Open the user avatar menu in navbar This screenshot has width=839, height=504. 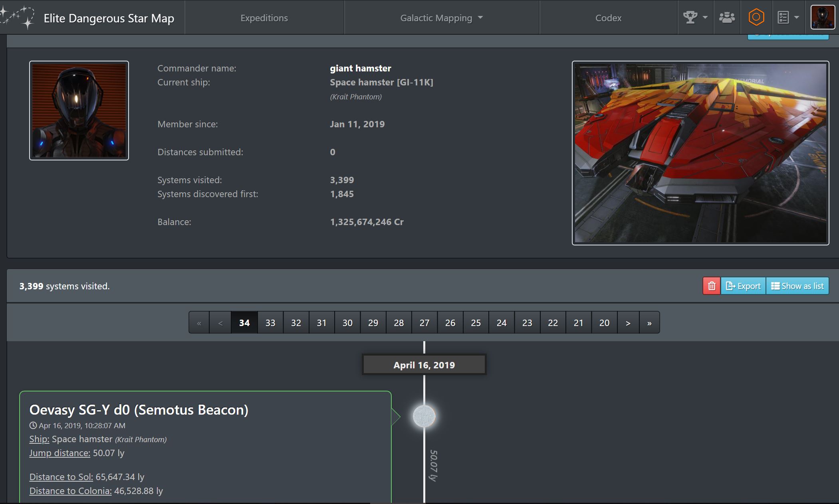click(x=823, y=17)
